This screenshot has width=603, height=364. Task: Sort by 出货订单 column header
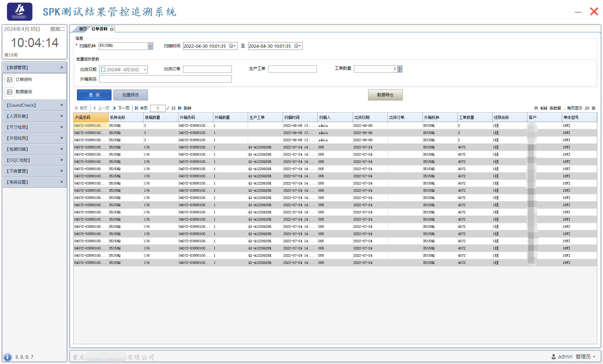click(405, 117)
